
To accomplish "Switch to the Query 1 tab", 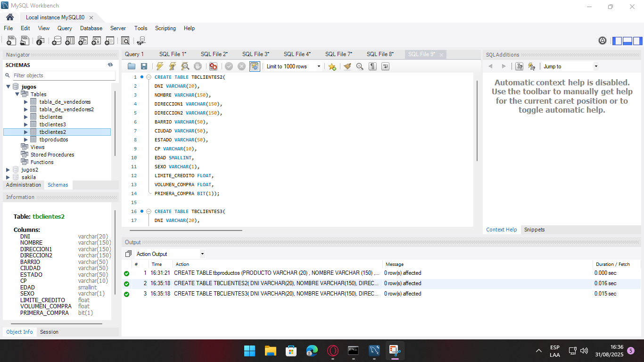I will 134,54.
